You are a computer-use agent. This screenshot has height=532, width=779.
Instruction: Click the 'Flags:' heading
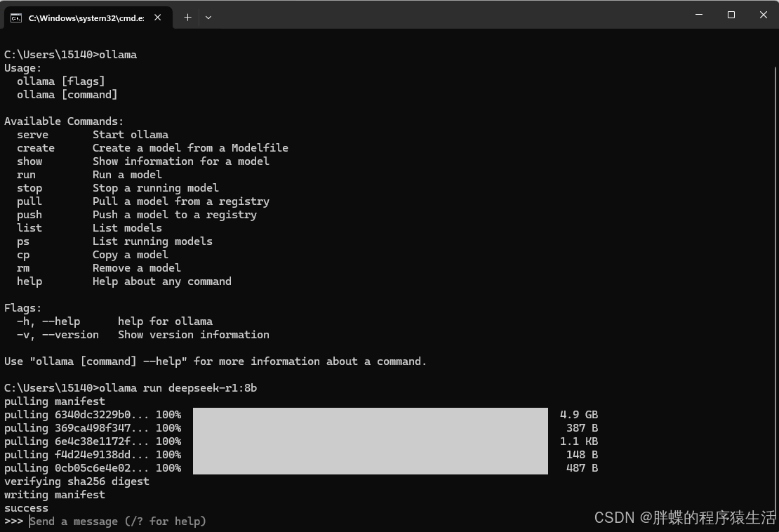tap(23, 309)
